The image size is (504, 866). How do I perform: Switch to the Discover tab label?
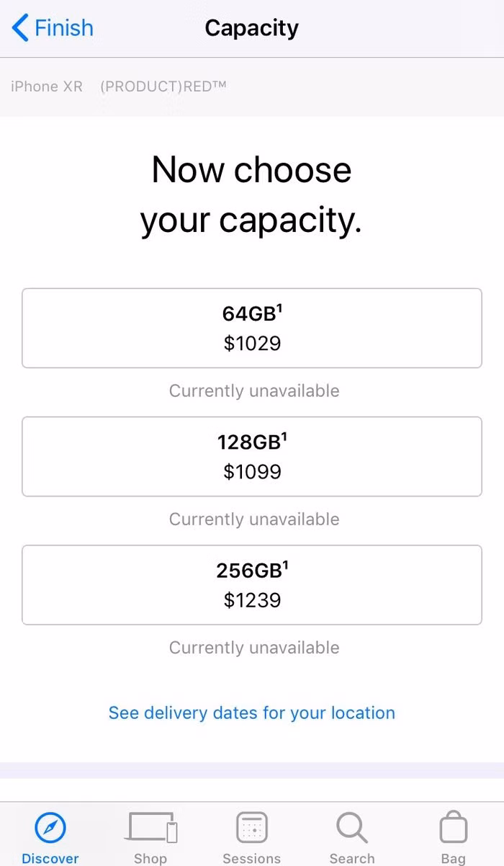click(x=50, y=858)
